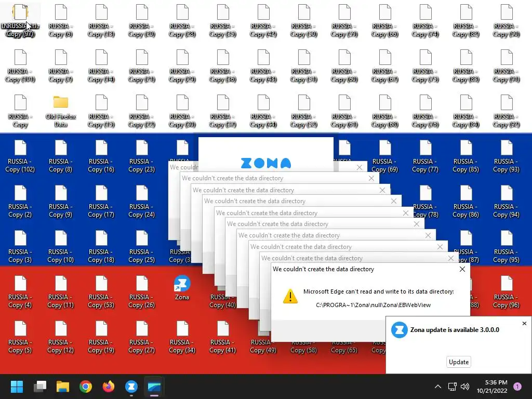Select file RUSSIA - Copy (74)
This screenshot has width=532, height=399.
(x=425, y=21)
